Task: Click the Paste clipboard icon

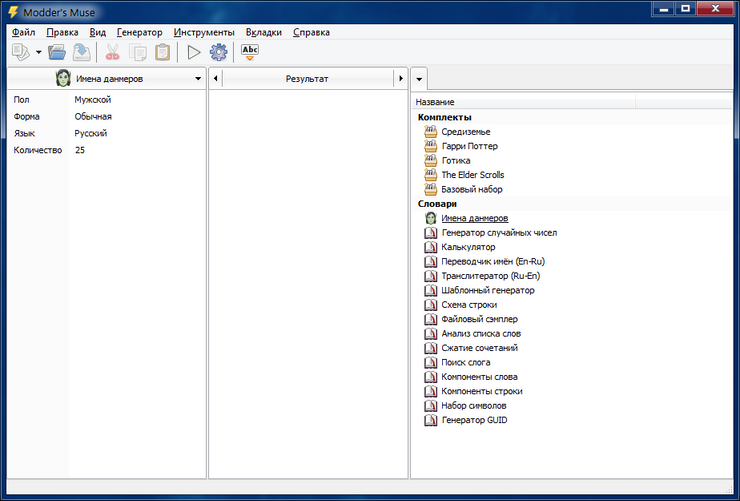Action: [162, 52]
